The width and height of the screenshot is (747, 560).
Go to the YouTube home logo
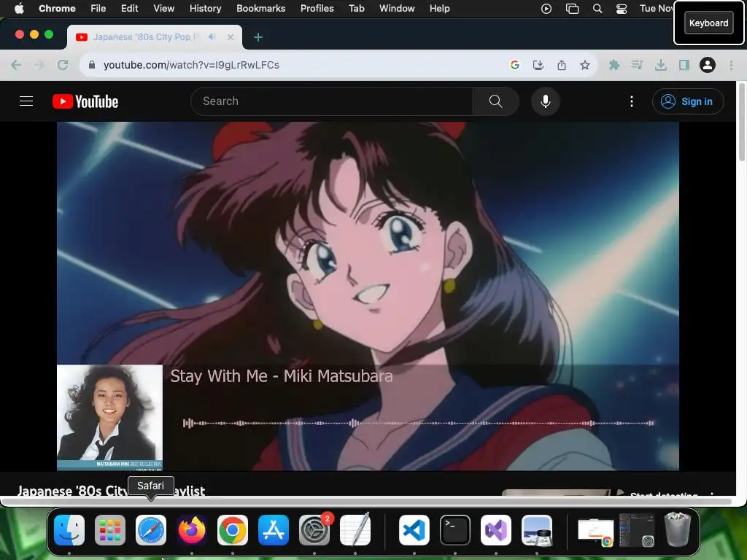point(85,101)
